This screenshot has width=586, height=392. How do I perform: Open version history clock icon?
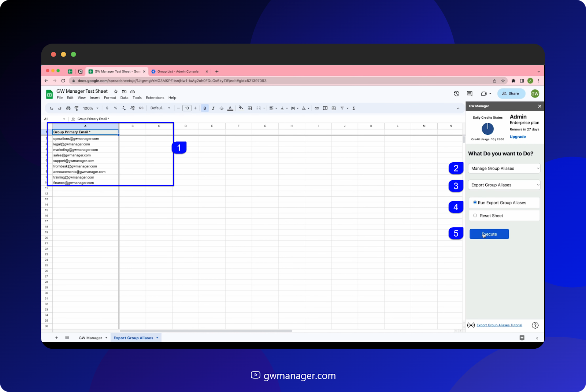click(x=457, y=93)
